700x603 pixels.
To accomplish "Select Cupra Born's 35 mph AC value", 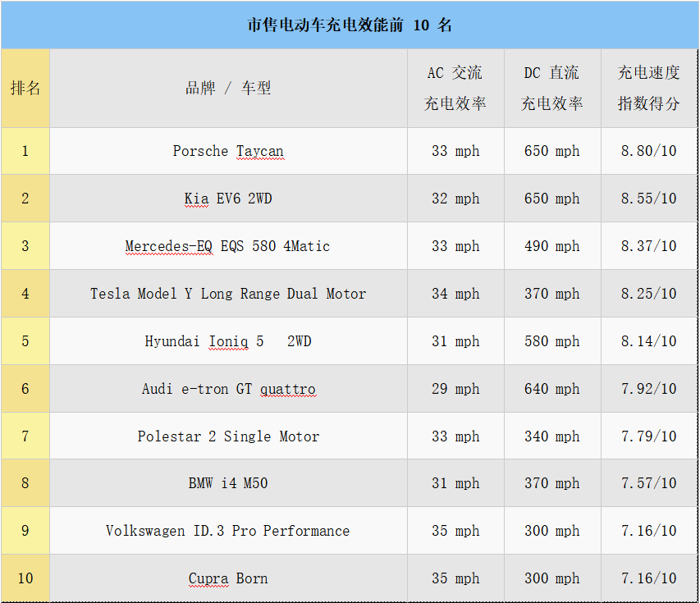I will pyautogui.click(x=455, y=578).
